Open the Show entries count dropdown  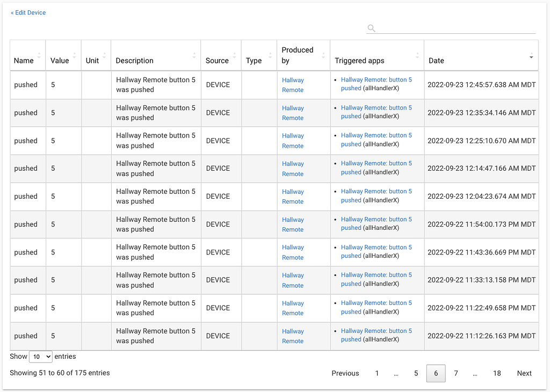point(41,357)
